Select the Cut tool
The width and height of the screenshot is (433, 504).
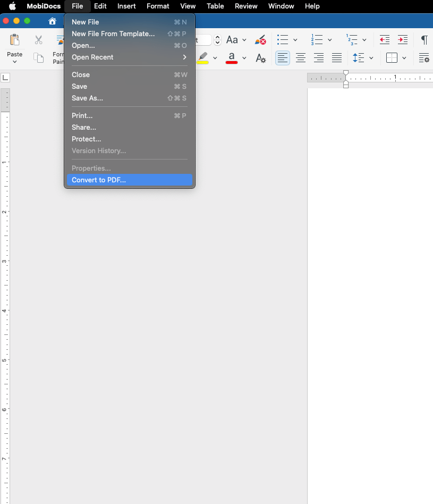pos(38,39)
